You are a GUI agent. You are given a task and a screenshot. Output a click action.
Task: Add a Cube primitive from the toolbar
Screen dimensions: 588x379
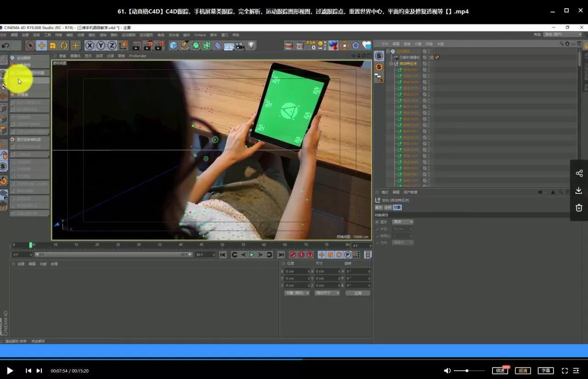point(173,45)
